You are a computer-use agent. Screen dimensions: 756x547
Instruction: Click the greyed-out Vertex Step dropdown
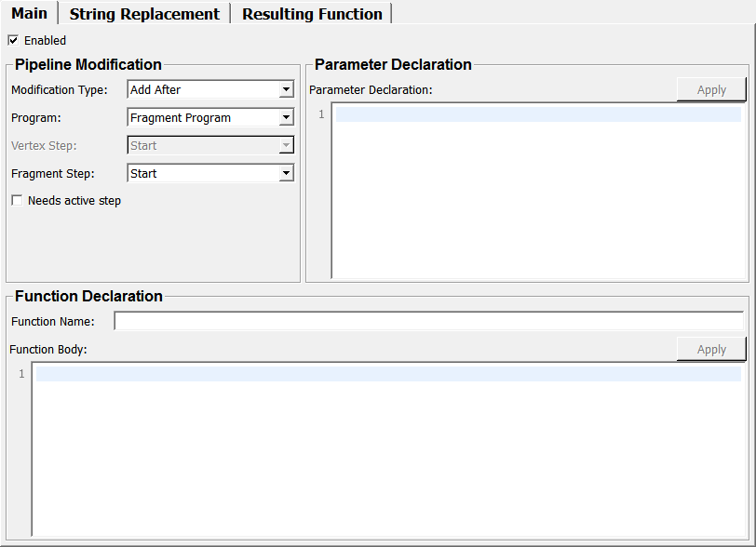click(210, 146)
